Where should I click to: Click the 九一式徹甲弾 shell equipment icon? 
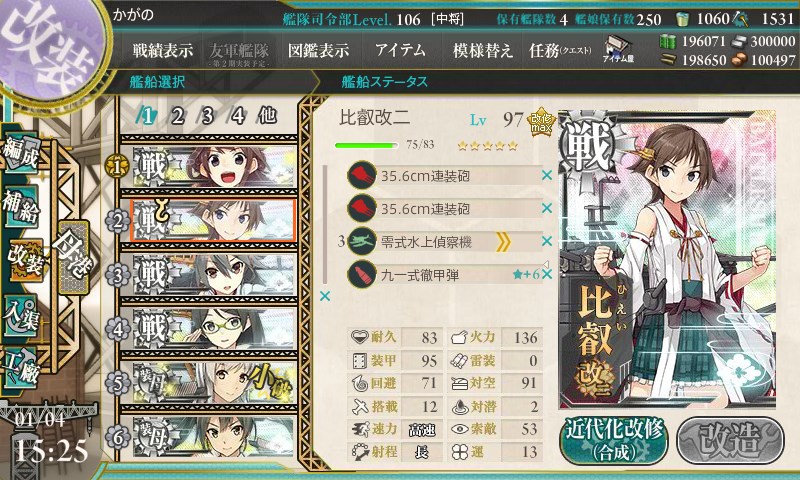pyautogui.click(x=362, y=274)
